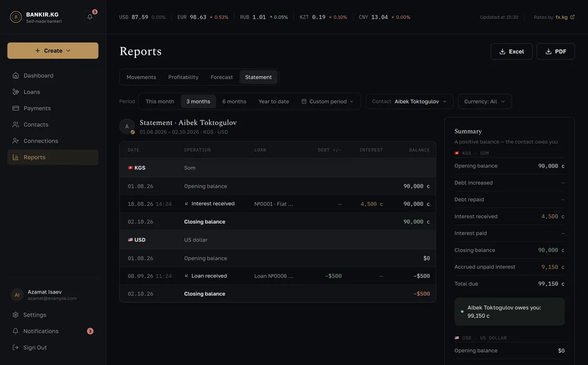Expand the Currency: All dropdown
Viewport: 588px width, 365px height.
[485, 101]
